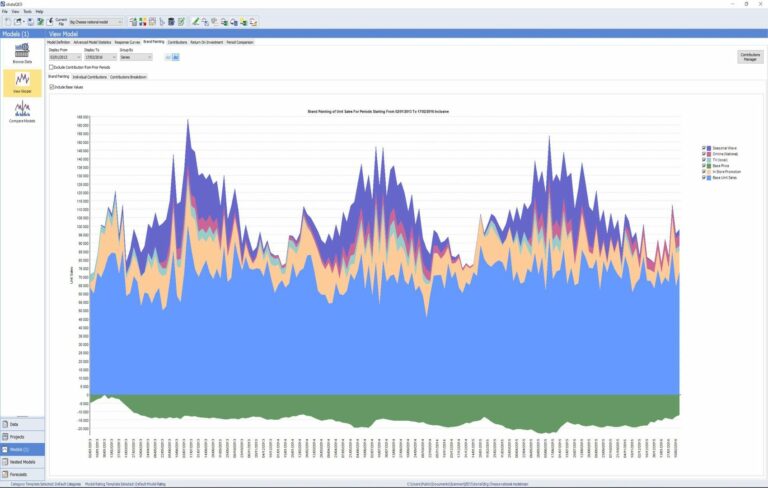Viewport: 768px width, 488px height.
Task: Open the Browse Data view in the sidebar
Action: (22, 53)
